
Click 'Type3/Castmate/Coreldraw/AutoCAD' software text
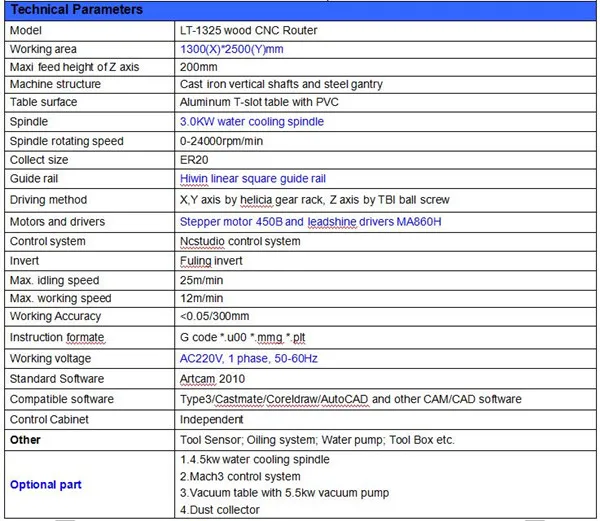pyautogui.click(x=274, y=400)
